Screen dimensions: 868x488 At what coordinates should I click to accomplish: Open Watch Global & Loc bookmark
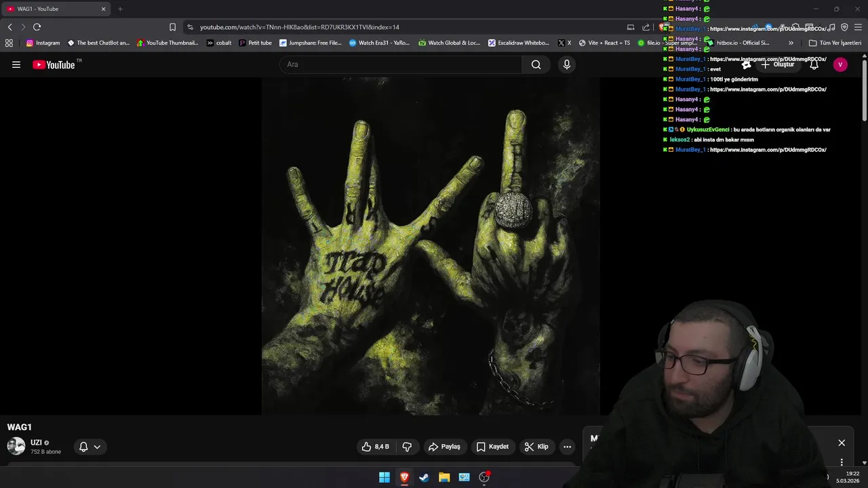click(450, 43)
